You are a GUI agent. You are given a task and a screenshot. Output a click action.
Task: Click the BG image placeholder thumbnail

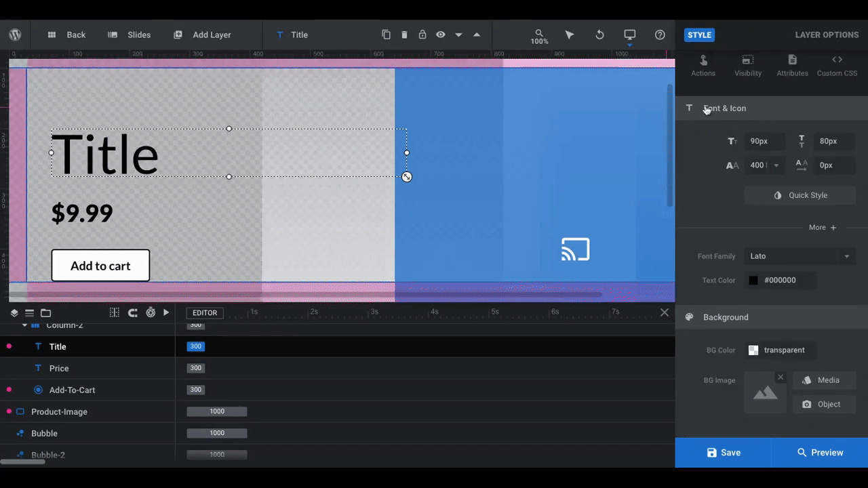pyautogui.click(x=765, y=392)
